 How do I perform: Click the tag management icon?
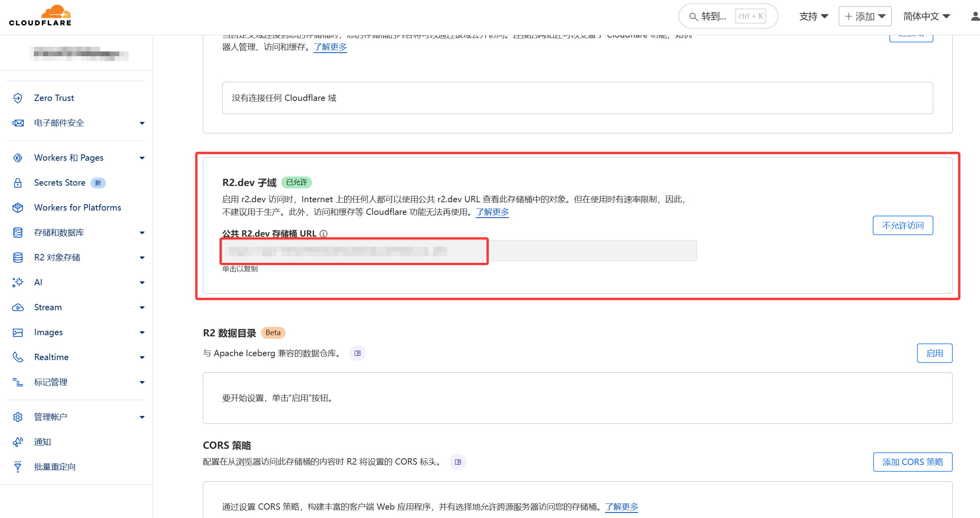click(18, 382)
